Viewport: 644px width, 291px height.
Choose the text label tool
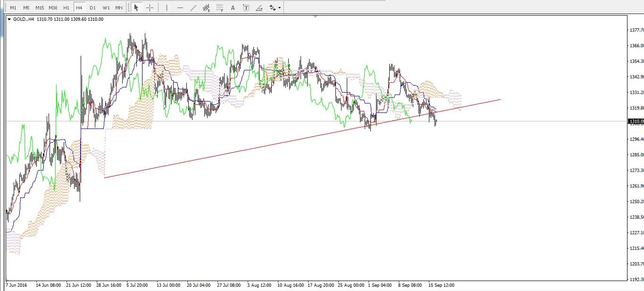(x=246, y=8)
